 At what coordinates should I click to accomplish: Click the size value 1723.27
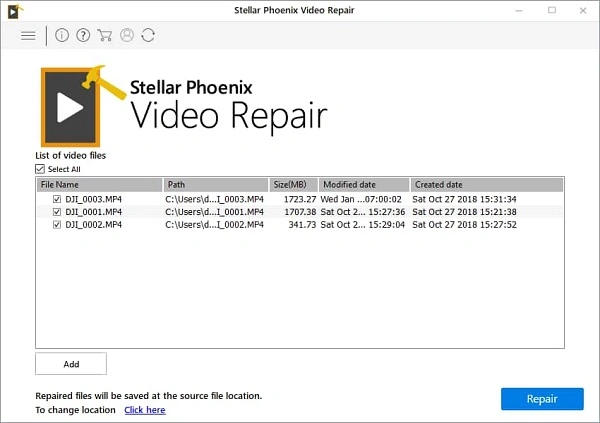[x=300, y=199]
